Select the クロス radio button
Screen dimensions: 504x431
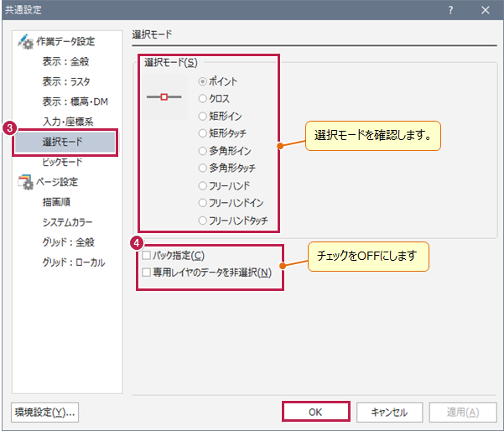click(202, 99)
